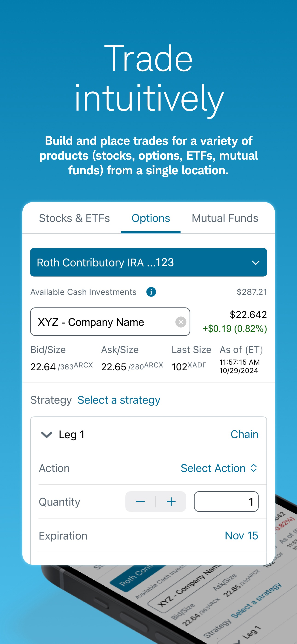Choose the Nov 15 expiration value
The height and width of the screenshot is (644, 297).
(x=241, y=536)
